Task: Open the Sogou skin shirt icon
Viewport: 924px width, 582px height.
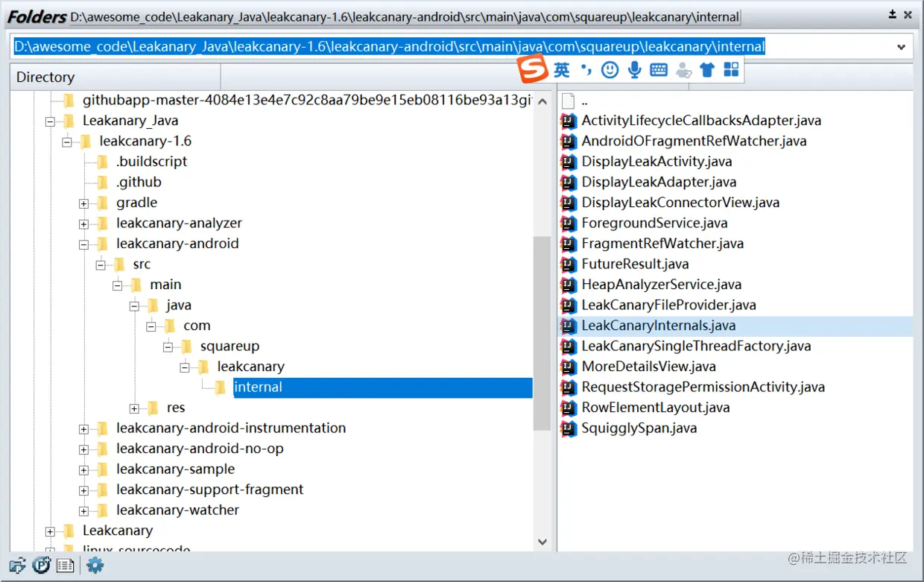Action: click(707, 70)
